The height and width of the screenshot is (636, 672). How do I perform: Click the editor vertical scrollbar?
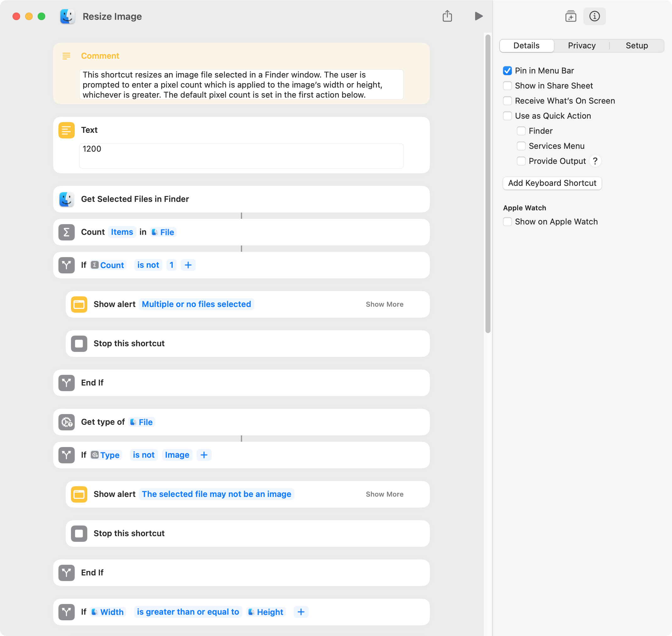pyautogui.click(x=488, y=183)
